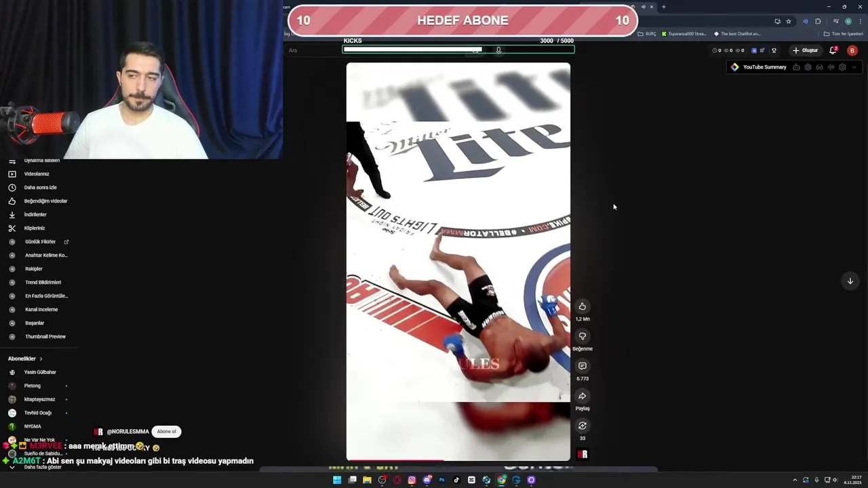The image size is (868, 488).
Task: Like the Short with thumbs-up icon
Action: coord(582,306)
